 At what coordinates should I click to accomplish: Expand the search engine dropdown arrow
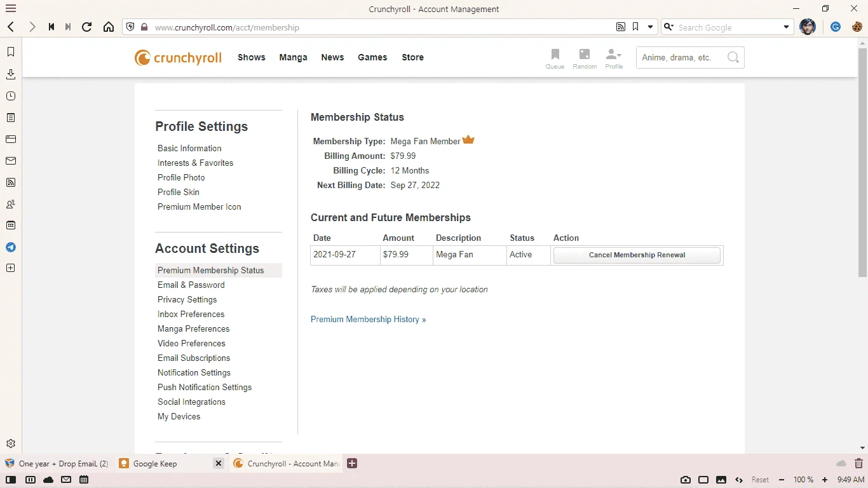click(786, 27)
